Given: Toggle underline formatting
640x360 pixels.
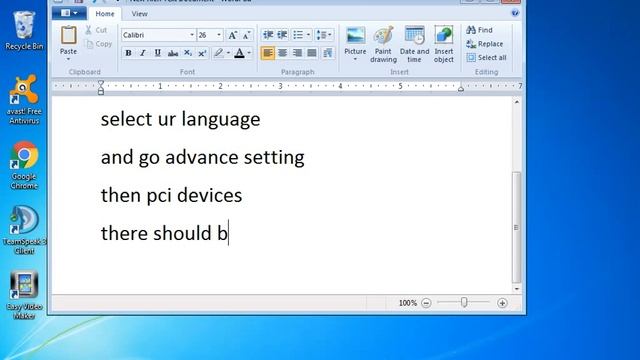Looking at the screenshot, I should pos(158,53).
